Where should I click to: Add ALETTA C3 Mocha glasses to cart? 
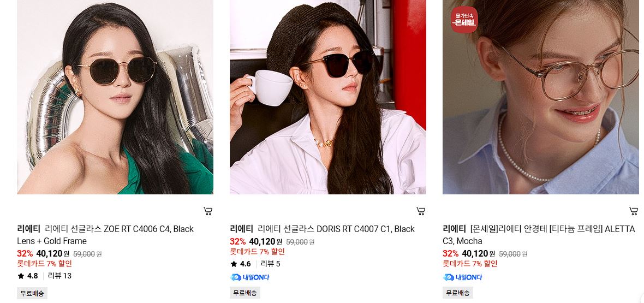(x=634, y=211)
